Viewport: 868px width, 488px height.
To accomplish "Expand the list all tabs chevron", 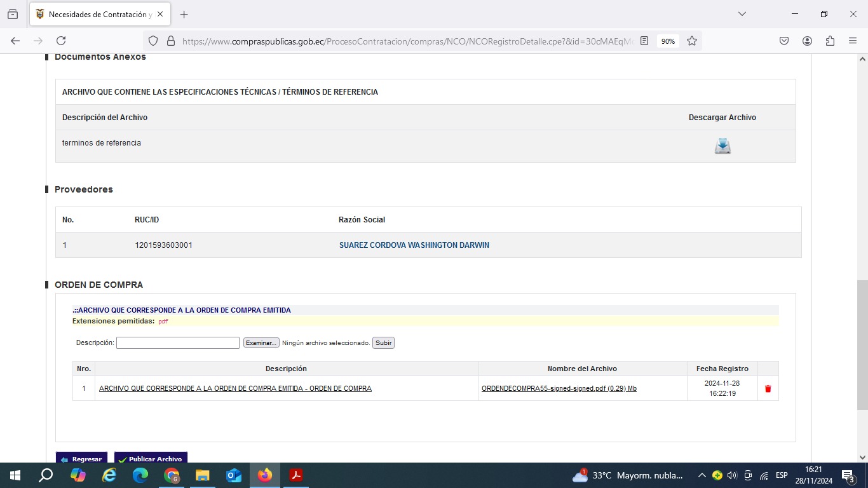I will (742, 14).
